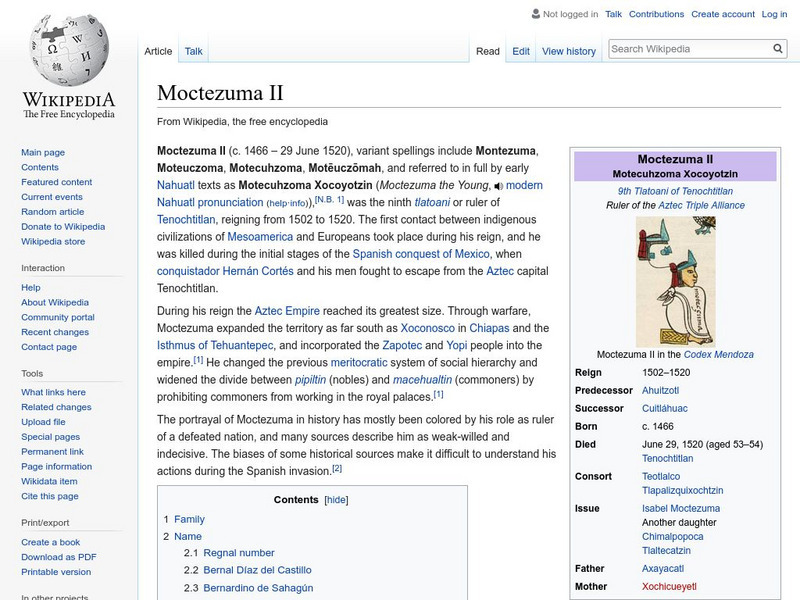Open red Xochicueyetl link

pos(669,587)
